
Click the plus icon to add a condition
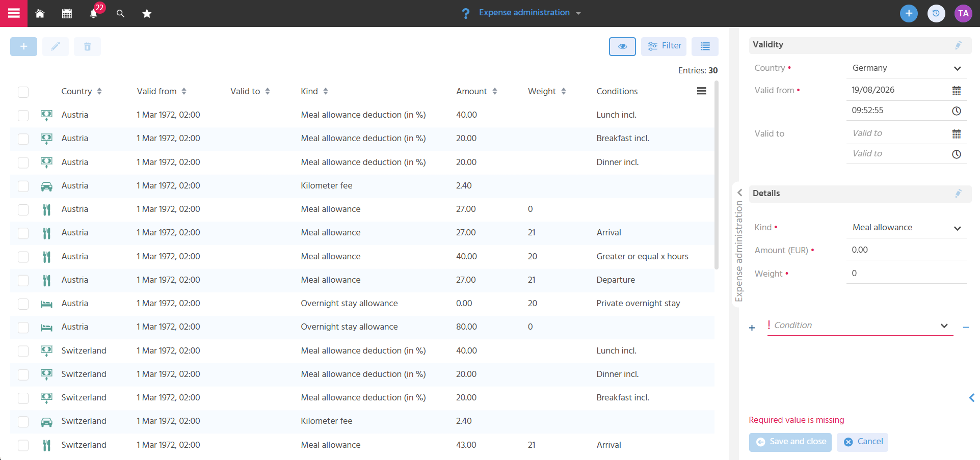point(752,328)
